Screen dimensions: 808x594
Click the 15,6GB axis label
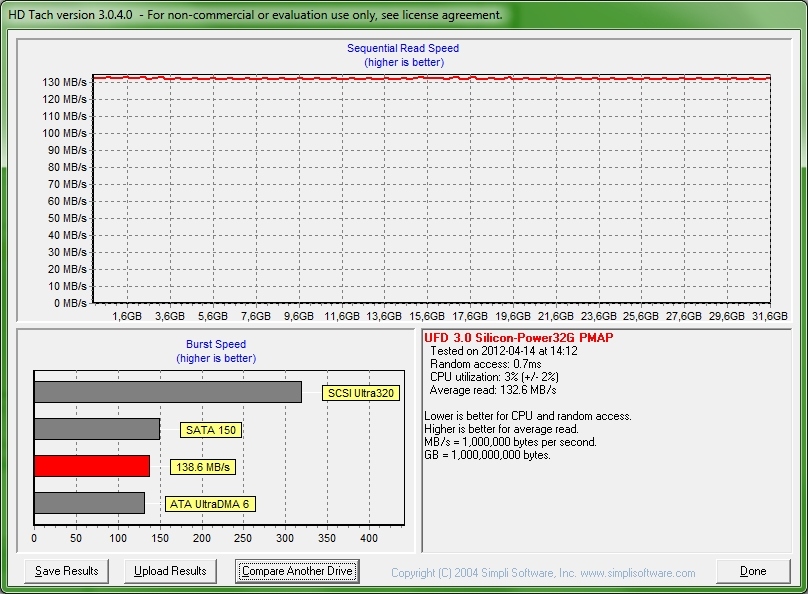coord(427,316)
